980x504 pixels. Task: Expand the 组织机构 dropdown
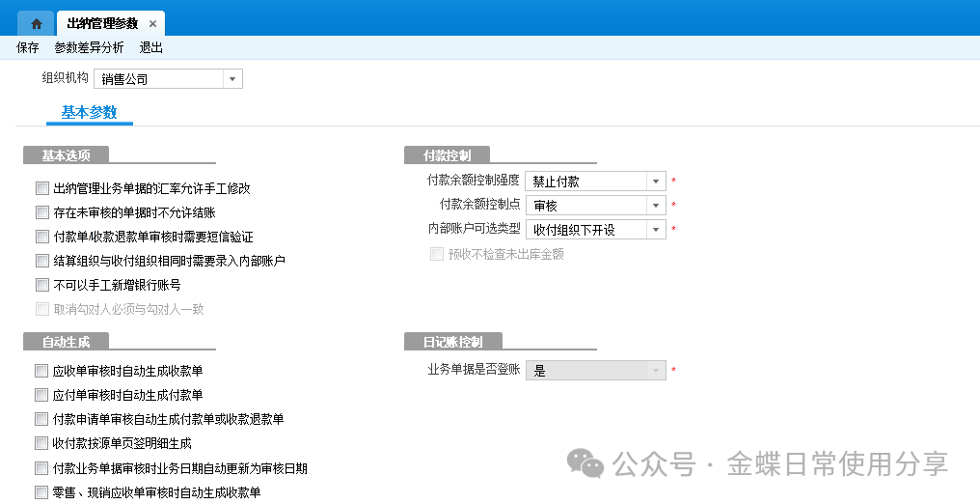point(232,79)
